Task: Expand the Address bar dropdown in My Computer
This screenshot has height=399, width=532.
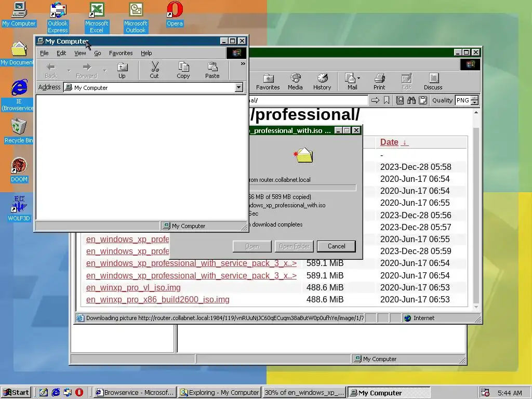Action: tap(239, 87)
